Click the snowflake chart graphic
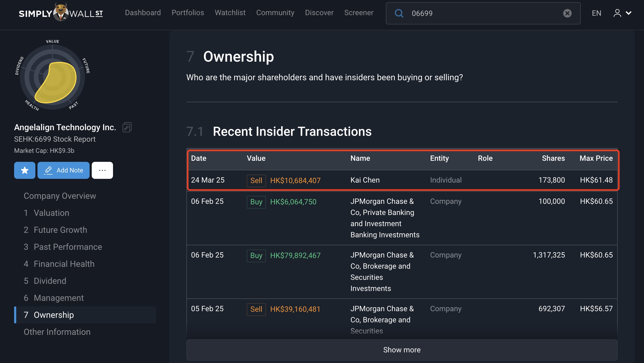 click(53, 77)
